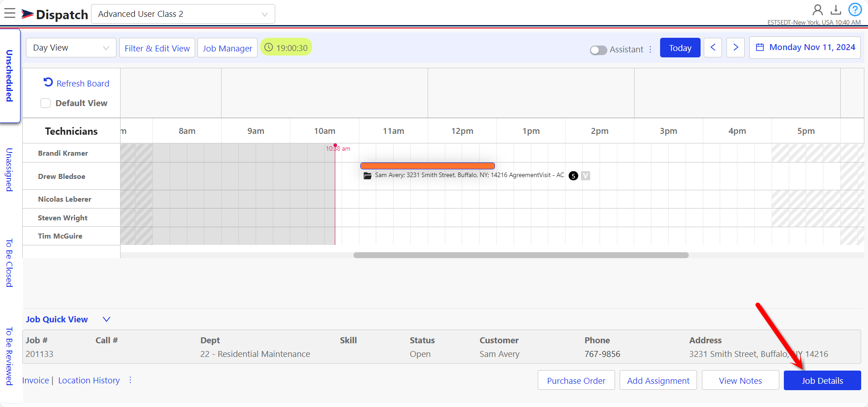Open Job Manager
This screenshot has height=407, width=868.
pyautogui.click(x=227, y=48)
